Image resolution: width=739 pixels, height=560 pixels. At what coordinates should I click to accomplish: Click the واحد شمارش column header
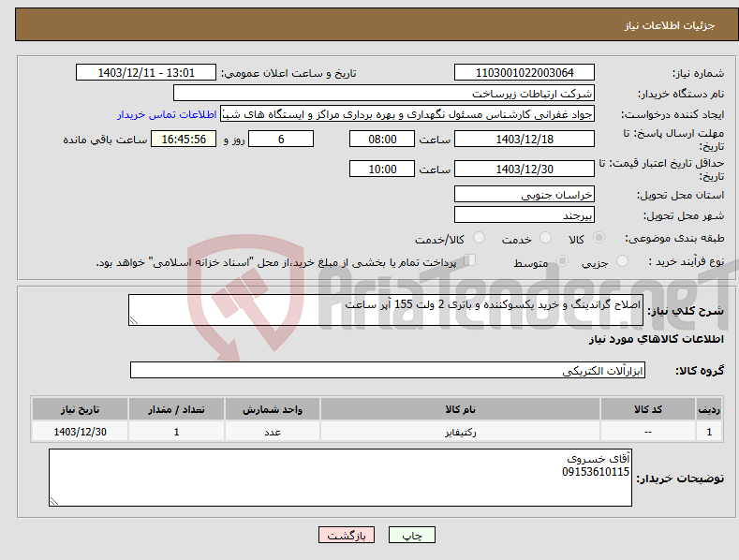click(x=273, y=409)
